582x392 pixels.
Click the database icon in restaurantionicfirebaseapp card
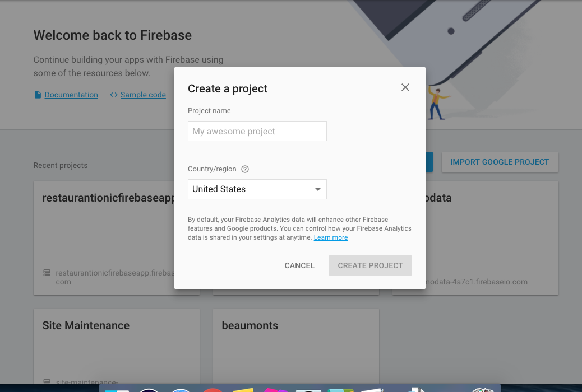pyautogui.click(x=47, y=273)
